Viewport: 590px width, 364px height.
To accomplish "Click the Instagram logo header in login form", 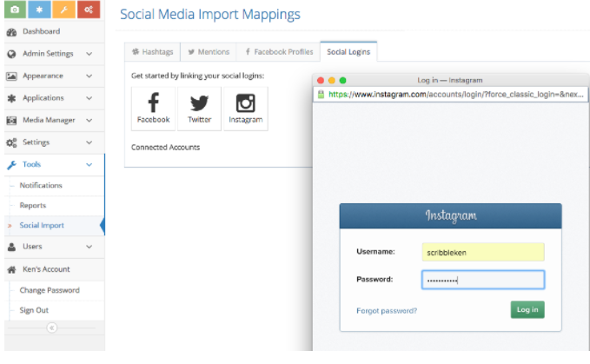I will tap(450, 215).
